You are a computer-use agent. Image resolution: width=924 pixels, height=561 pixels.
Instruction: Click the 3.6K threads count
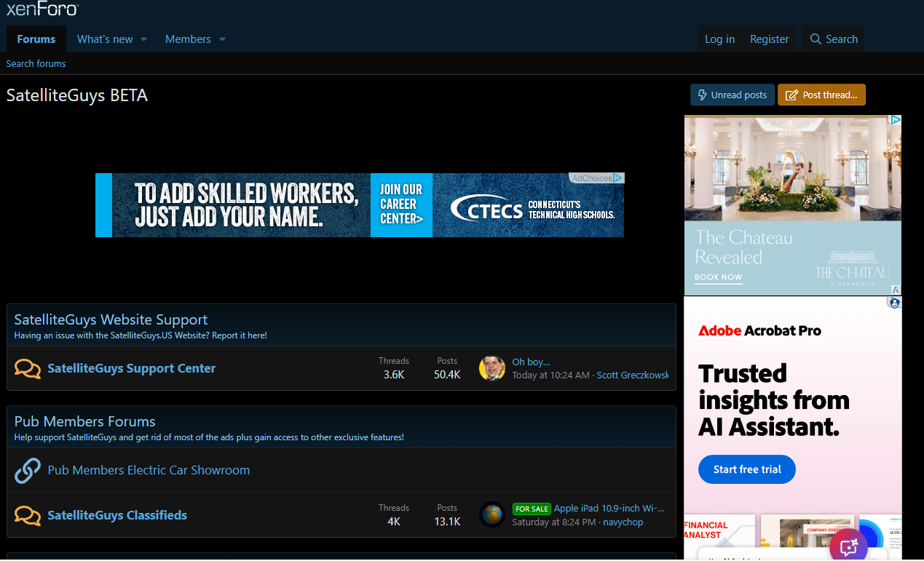click(x=394, y=375)
